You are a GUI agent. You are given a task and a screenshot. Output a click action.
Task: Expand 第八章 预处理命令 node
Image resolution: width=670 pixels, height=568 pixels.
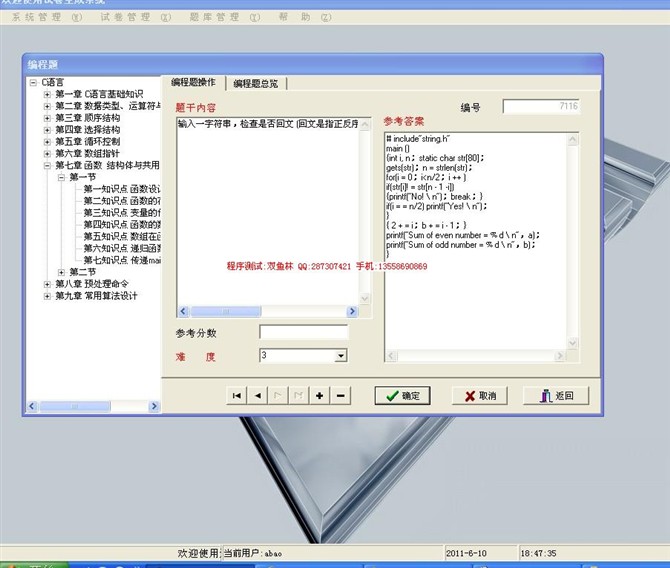pos(47,284)
